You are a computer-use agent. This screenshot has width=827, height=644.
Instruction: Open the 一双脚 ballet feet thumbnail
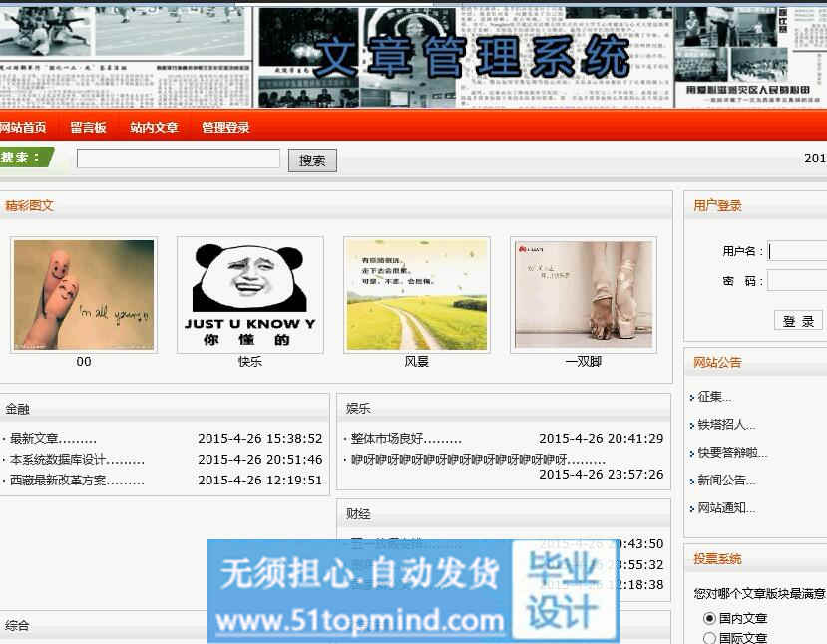[x=584, y=295]
